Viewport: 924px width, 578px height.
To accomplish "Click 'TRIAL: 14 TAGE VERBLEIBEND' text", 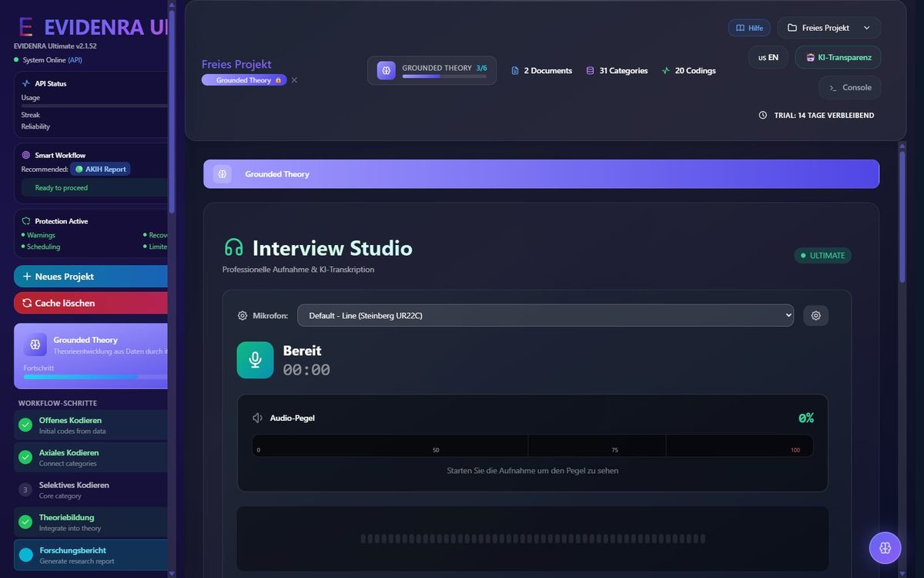I will (x=824, y=115).
